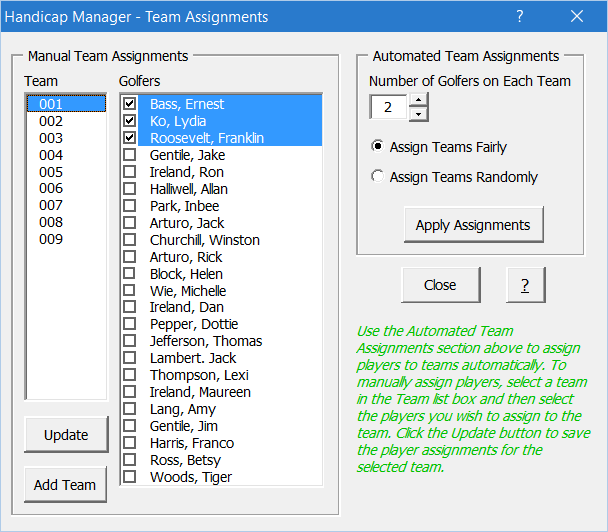Select team 006 in the Team list
Screen dimensions: 608x532
[66, 188]
